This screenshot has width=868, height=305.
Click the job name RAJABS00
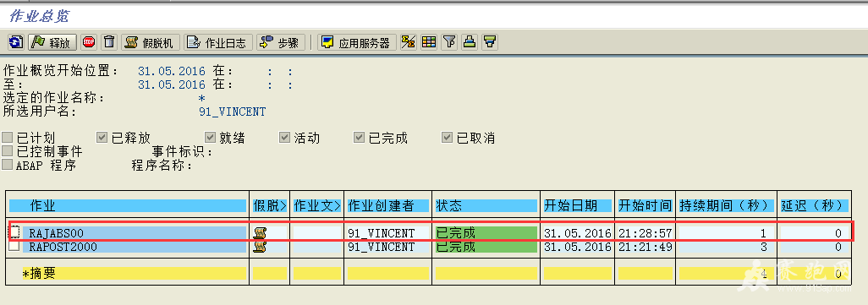point(57,233)
